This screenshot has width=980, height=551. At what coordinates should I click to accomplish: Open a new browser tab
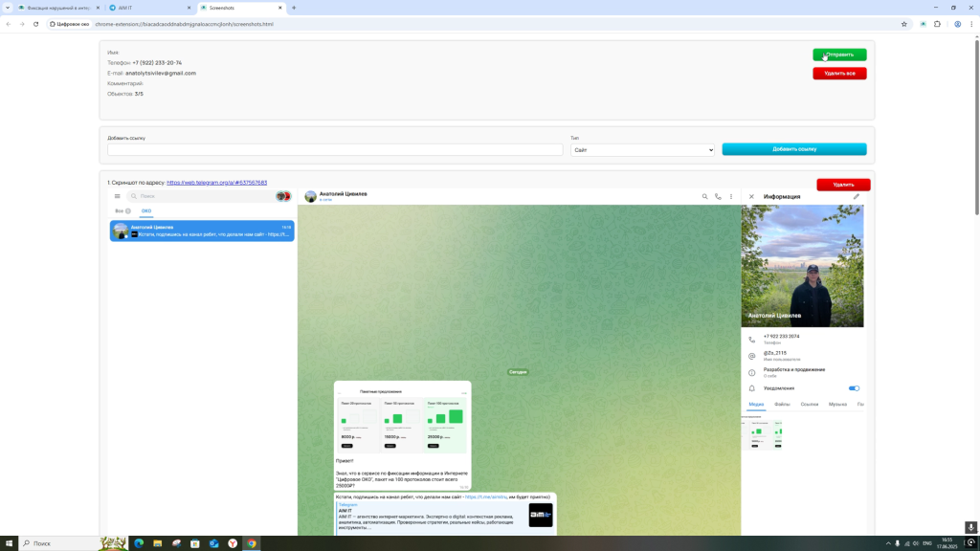294,8
